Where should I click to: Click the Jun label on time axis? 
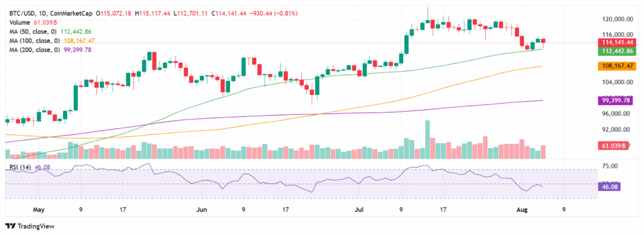(x=201, y=210)
